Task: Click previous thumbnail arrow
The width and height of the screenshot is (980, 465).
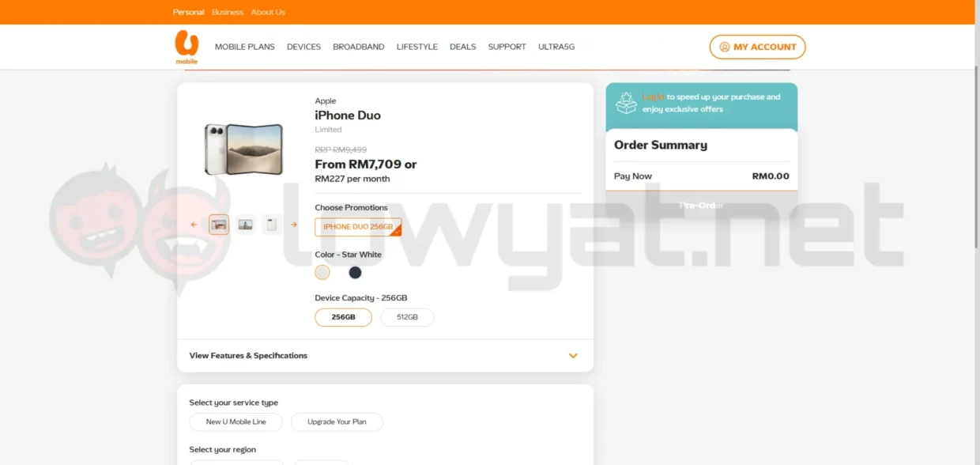Action: (x=194, y=225)
